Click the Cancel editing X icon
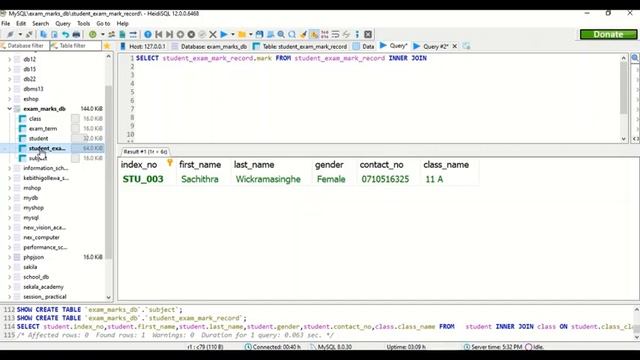Viewport: 640px width, 360px height. coord(213,34)
